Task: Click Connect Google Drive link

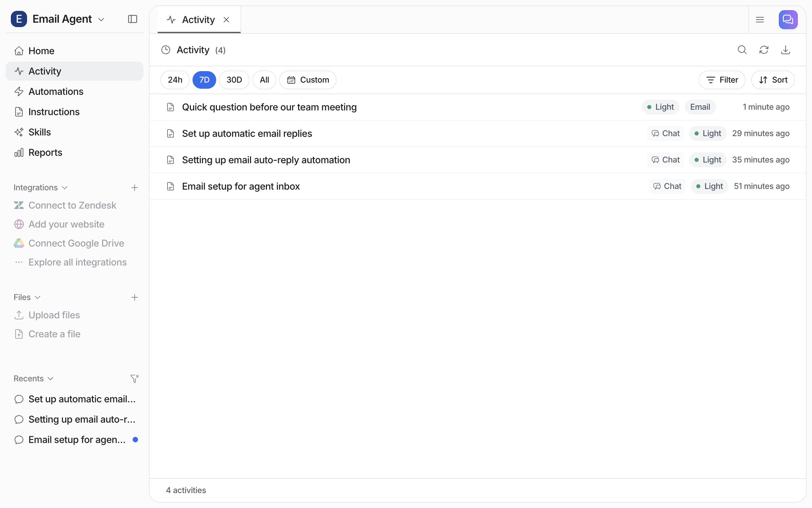Action: [x=76, y=243]
